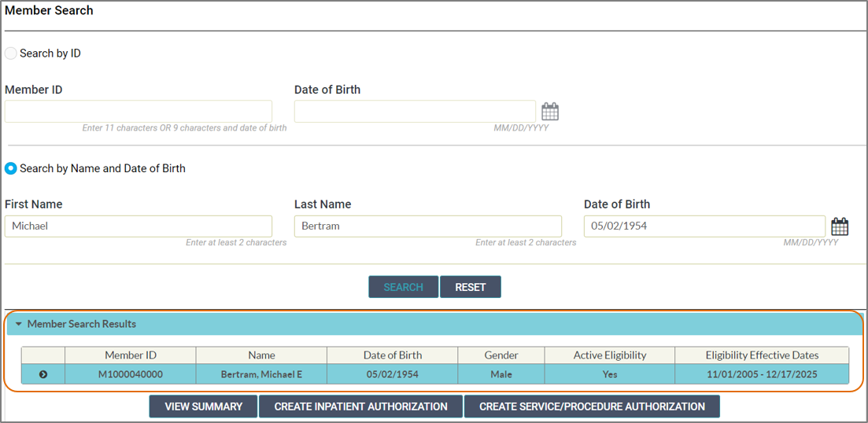Open calendar picker beside name search Date of Birth

(x=840, y=226)
